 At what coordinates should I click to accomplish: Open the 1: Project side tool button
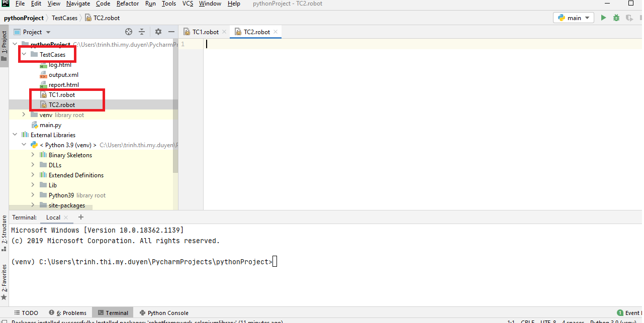(4, 46)
